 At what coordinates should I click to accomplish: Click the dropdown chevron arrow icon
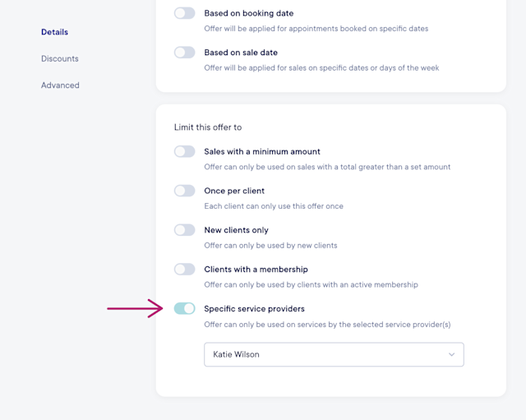click(451, 354)
